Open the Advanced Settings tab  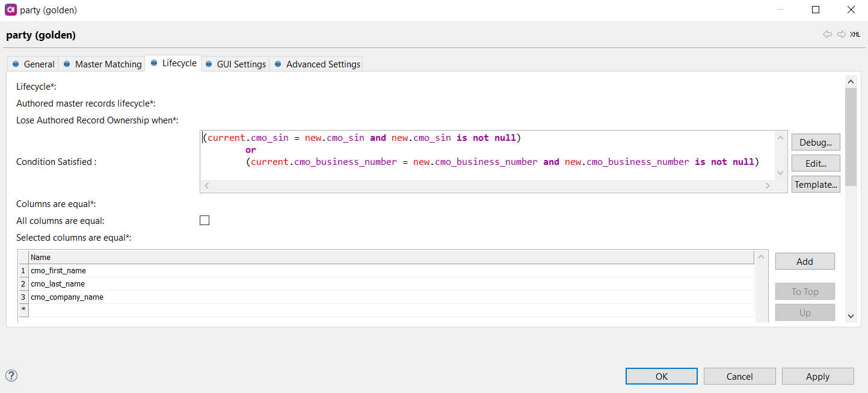coord(317,64)
